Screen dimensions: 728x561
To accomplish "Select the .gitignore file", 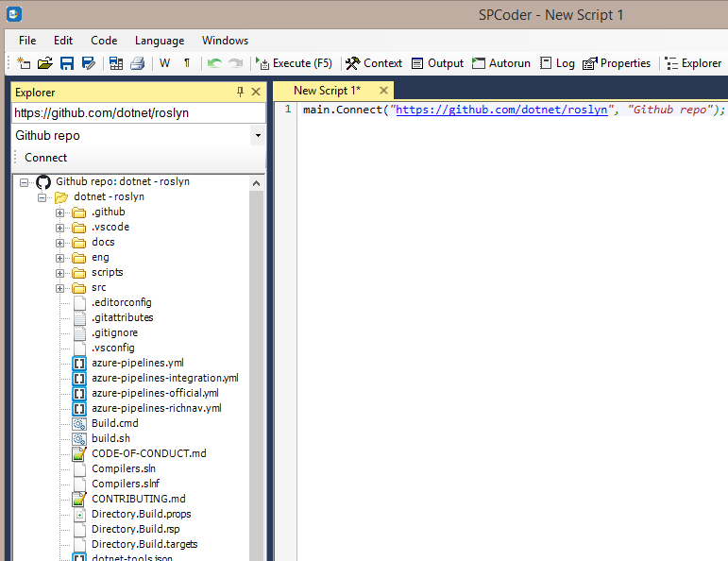I will click(114, 332).
